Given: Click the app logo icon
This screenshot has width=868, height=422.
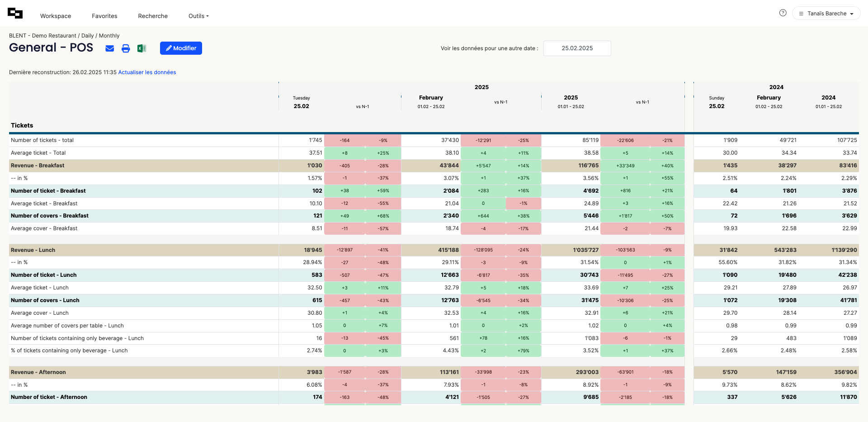Looking at the screenshot, I should tap(15, 14).
